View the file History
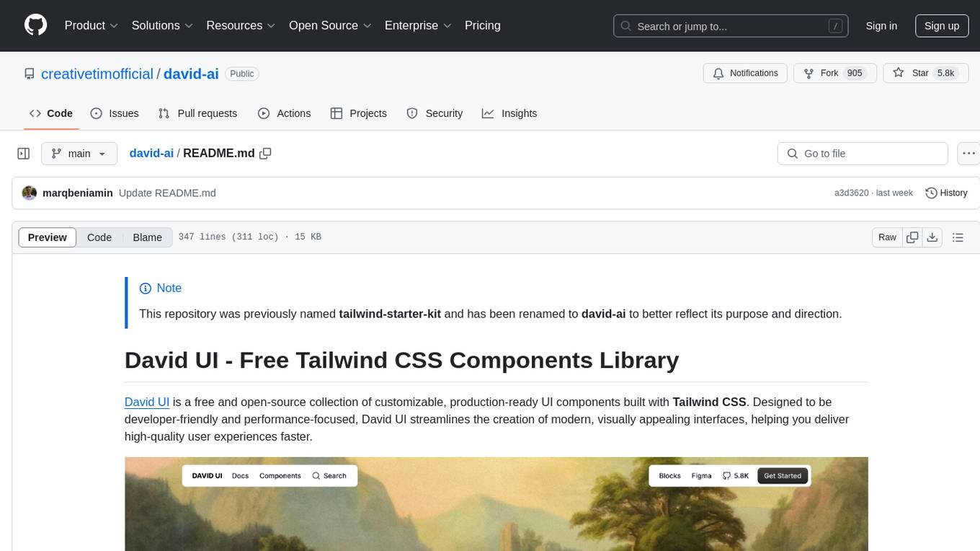The image size is (980, 551). (x=946, y=193)
